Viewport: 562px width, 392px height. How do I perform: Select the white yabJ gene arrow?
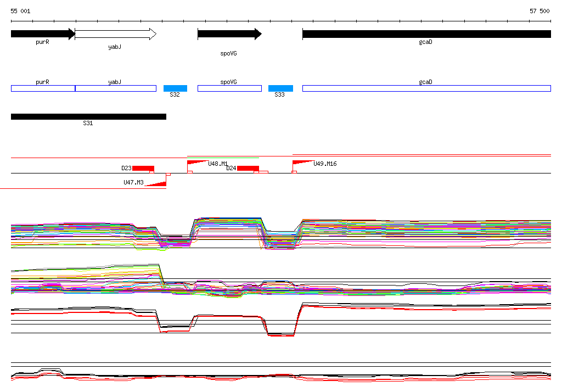click(115, 34)
